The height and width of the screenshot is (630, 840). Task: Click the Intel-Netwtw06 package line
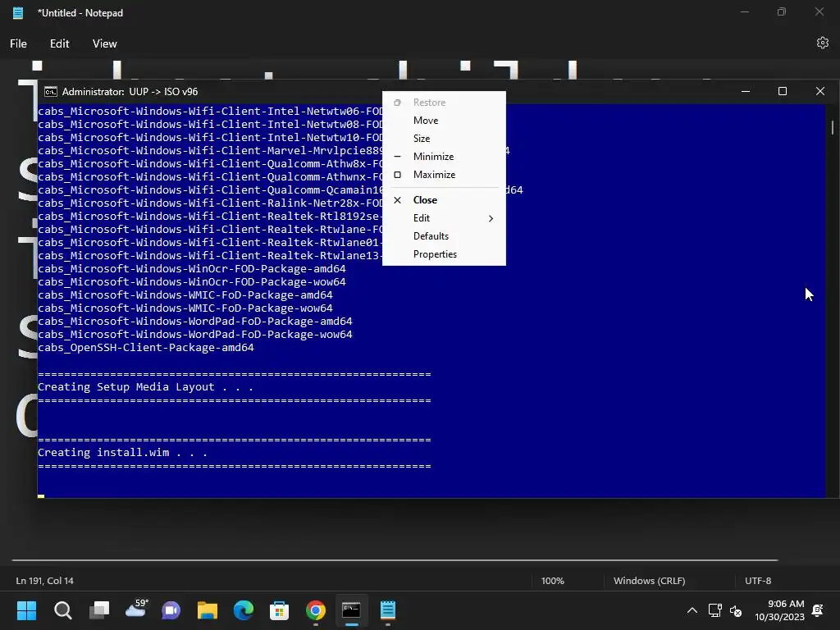pyautogui.click(x=210, y=112)
